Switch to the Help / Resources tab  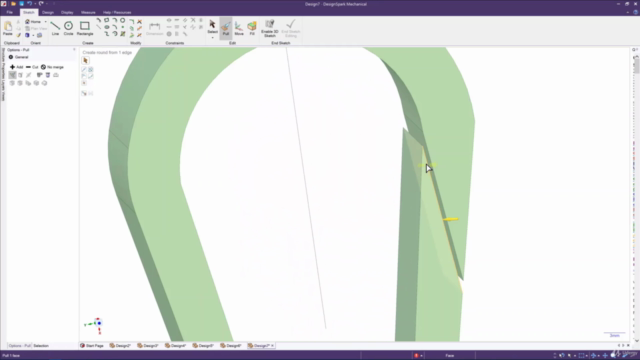click(x=117, y=12)
